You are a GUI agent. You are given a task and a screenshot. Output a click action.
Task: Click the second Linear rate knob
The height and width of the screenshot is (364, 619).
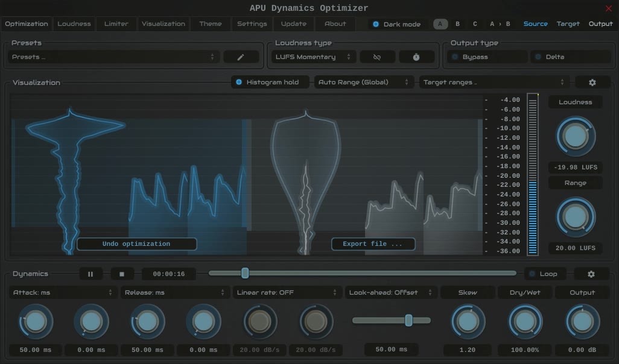(x=316, y=322)
